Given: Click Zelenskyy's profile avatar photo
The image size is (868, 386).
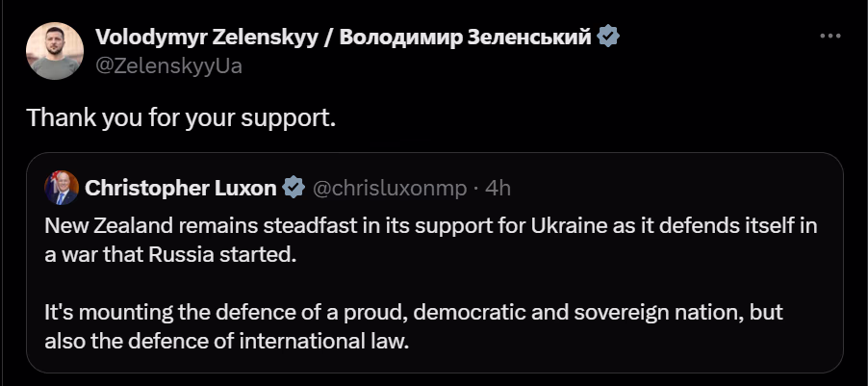Looking at the screenshot, I should (54, 51).
